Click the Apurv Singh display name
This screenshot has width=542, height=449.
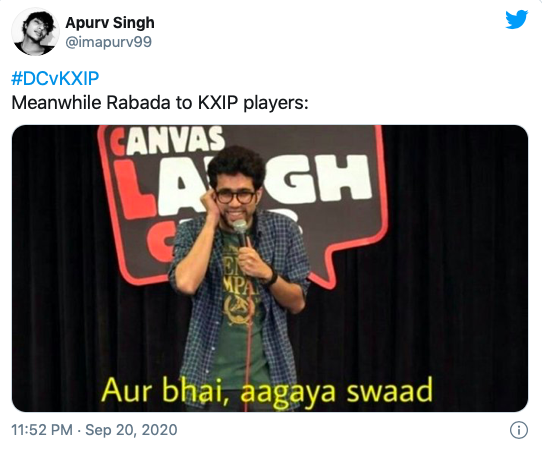point(110,23)
